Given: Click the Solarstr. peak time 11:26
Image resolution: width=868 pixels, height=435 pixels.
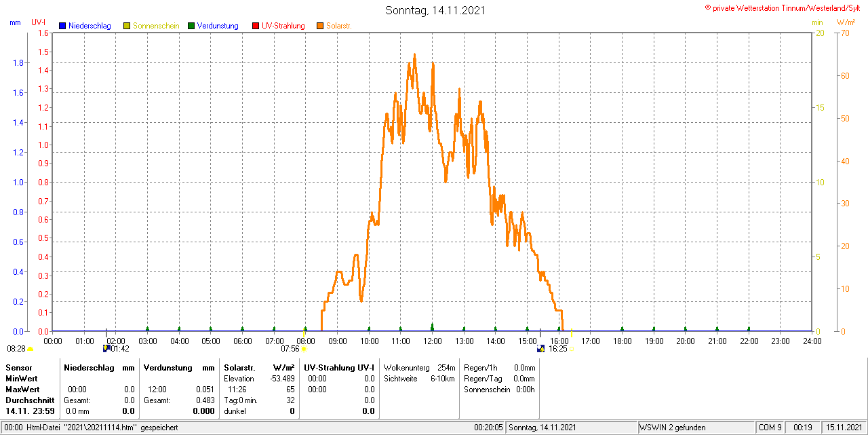Looking at the screenshot, I should [237, 390].
